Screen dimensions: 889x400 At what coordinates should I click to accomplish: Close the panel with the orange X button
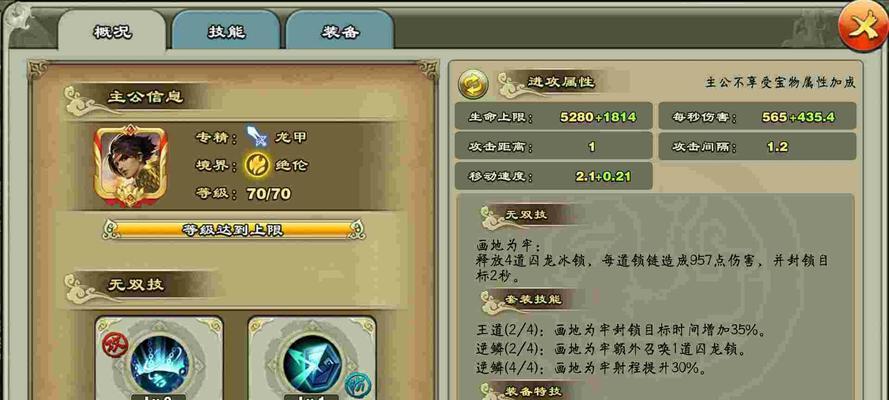pyautogui.click(x=862, y=27)
